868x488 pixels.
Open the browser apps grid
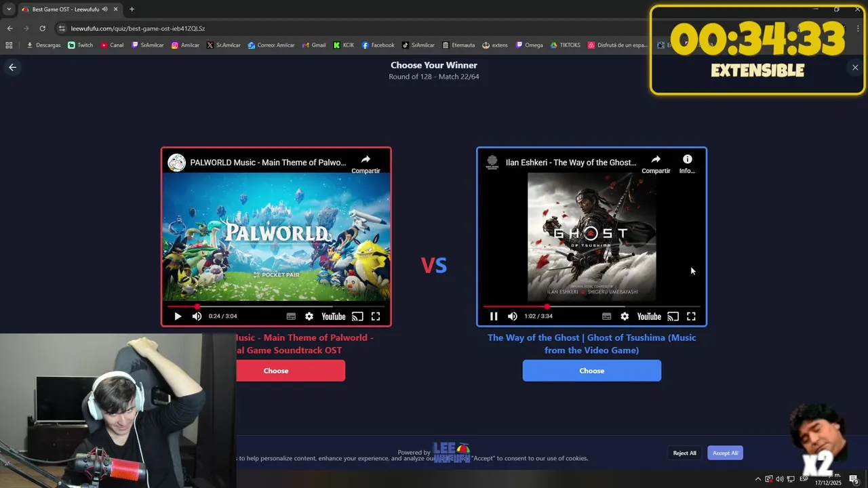tap(9, 45)
